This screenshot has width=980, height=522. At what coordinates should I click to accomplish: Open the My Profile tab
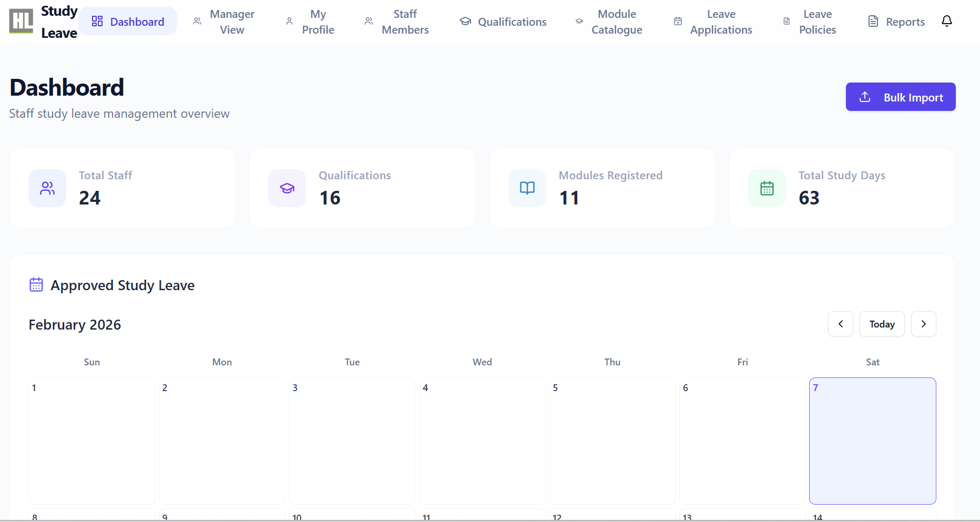coord(310,22)
